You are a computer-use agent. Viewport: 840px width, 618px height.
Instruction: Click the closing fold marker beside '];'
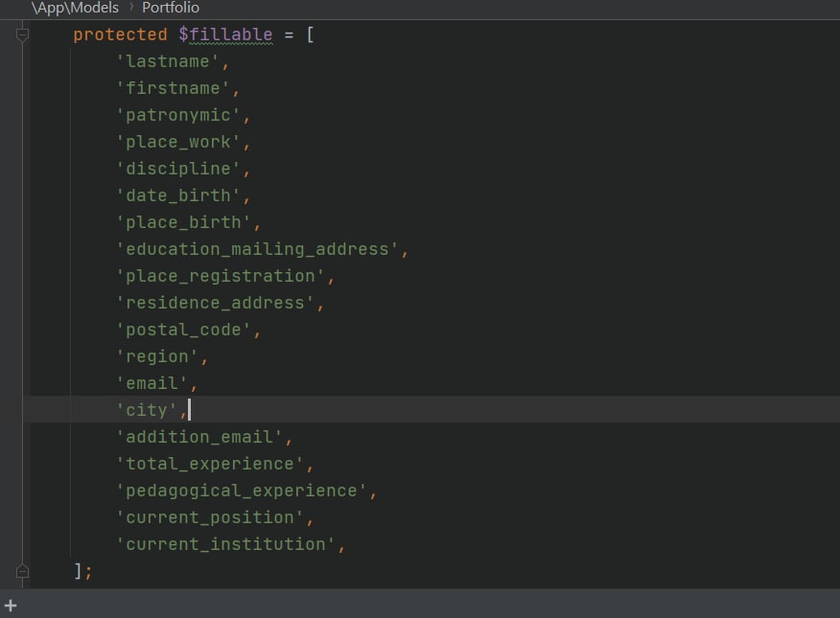[22, 571]
